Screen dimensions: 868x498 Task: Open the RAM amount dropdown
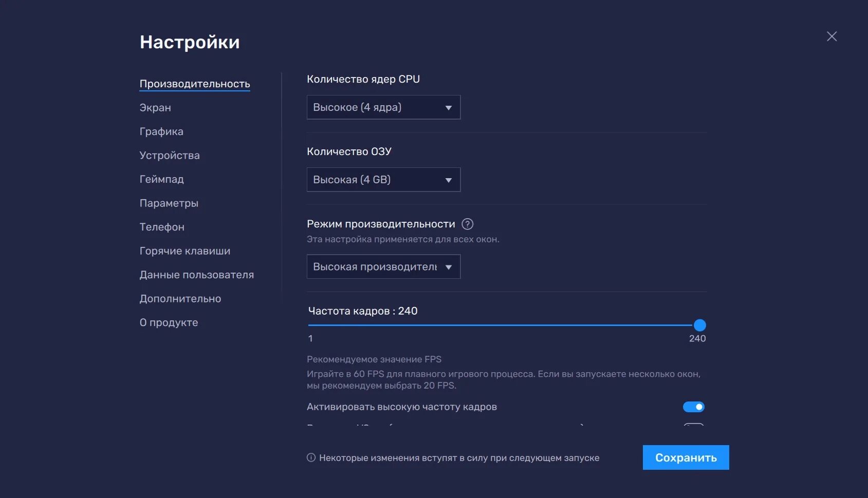383,180
